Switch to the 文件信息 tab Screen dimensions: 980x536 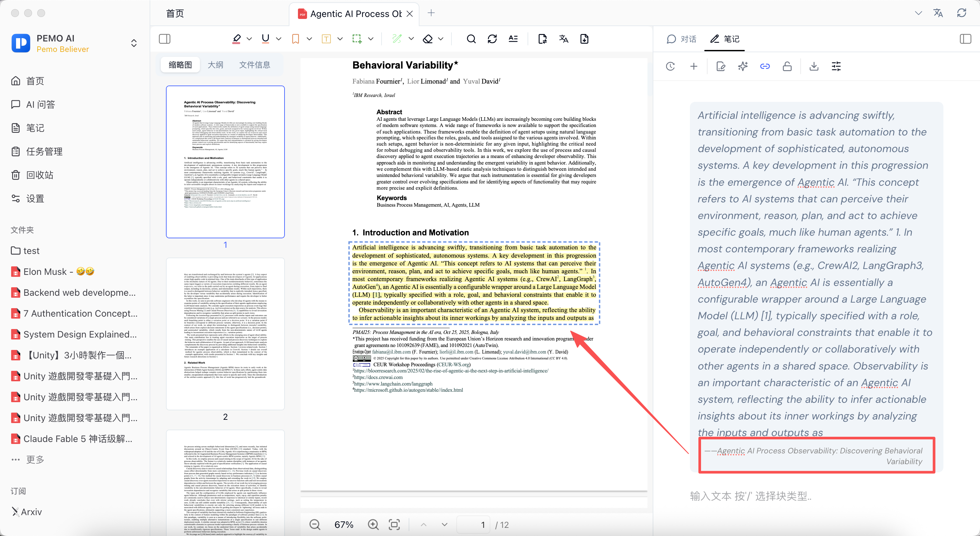pyautogui.click(x=254, y=65)
